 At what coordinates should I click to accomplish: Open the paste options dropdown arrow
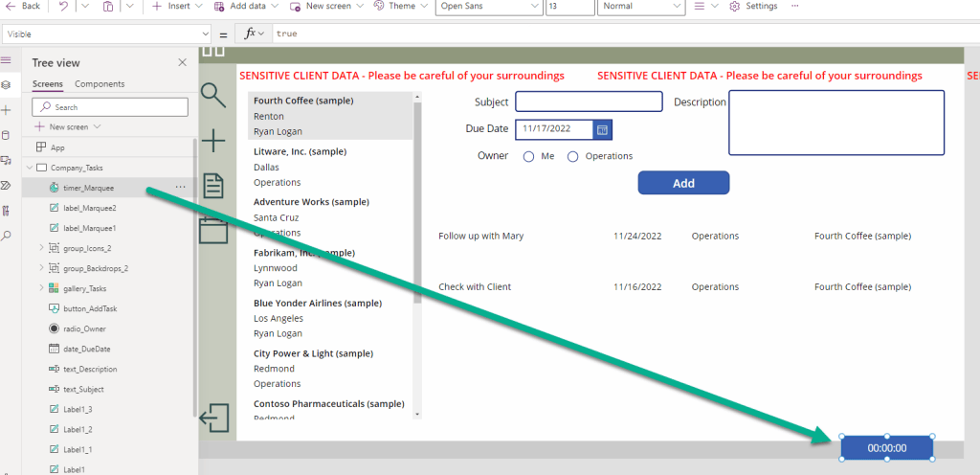[x=129, y=6]
